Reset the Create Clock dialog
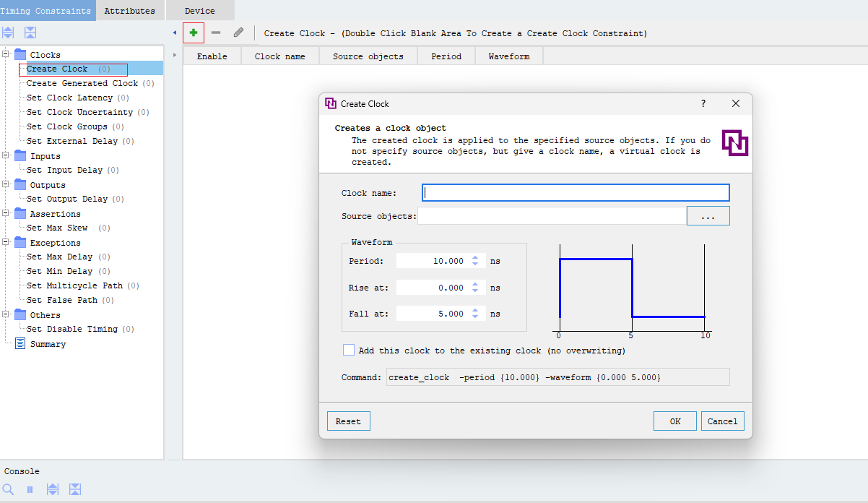The image size is (868, 503). tap(348, 421)
